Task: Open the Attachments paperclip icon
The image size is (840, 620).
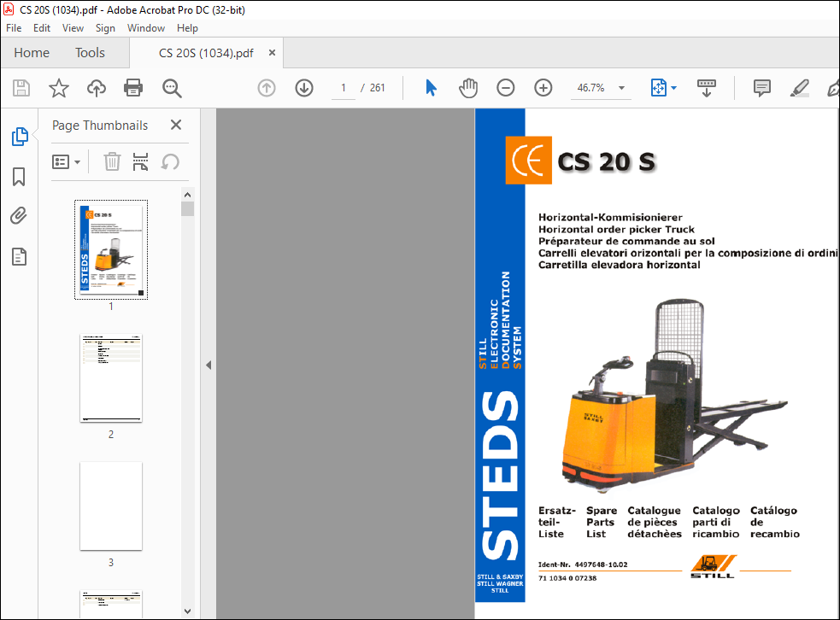Action: click(x=19, y=216)
